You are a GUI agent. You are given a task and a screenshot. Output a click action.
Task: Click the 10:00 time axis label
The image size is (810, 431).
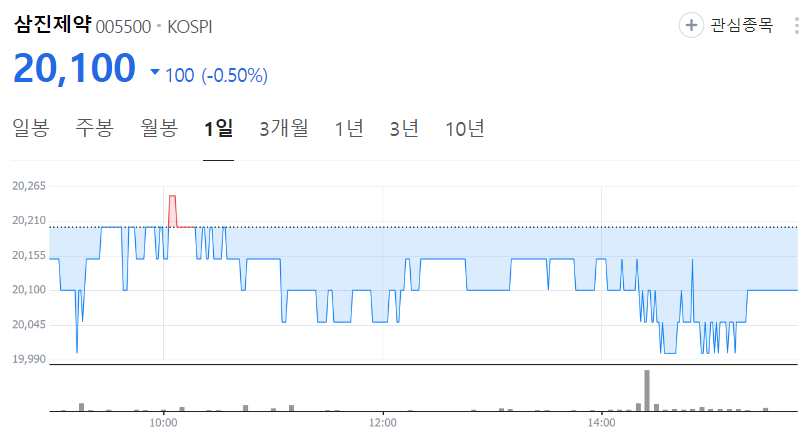pyautogui.click(x=163, y=423)
